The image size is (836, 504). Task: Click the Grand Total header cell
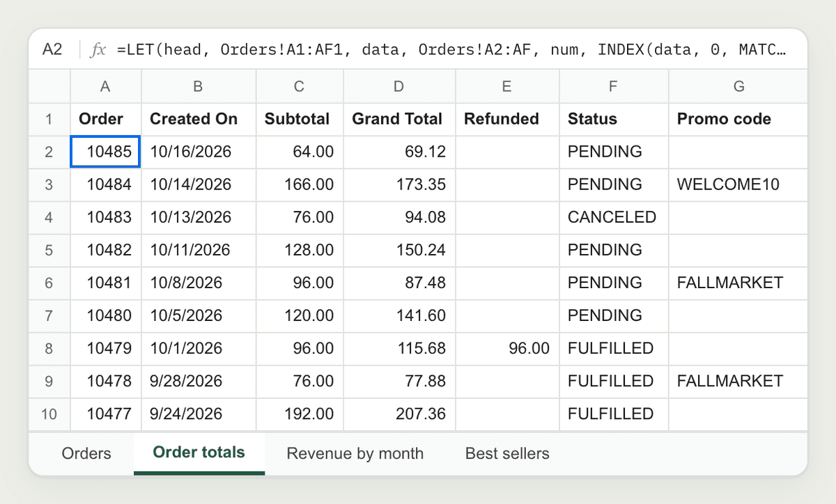click(399, 119)
